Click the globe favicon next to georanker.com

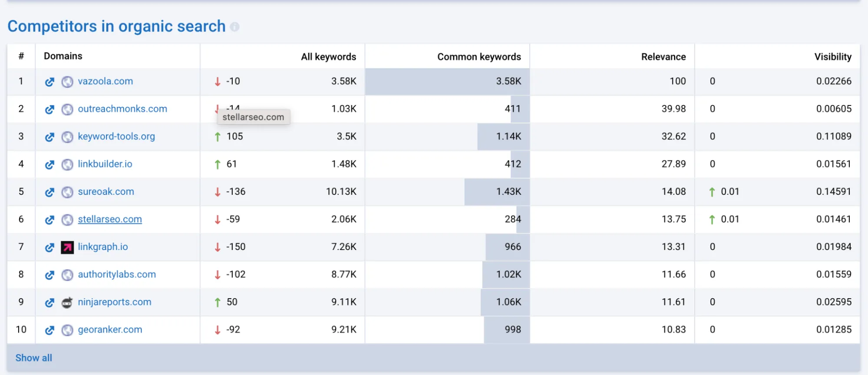coord(67,330)
